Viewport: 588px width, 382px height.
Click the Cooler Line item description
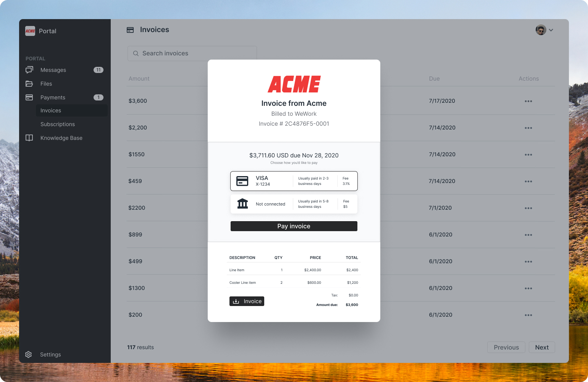243,283
